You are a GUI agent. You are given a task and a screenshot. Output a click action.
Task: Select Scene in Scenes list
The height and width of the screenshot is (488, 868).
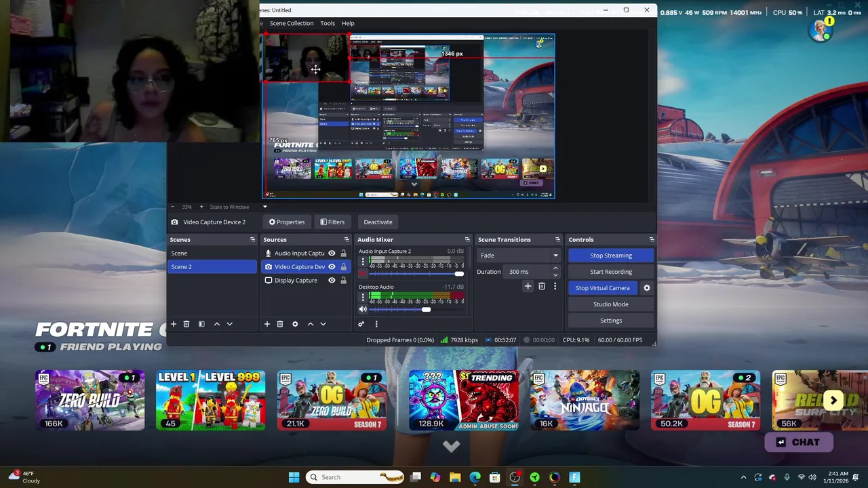click(x=212, y=253)
